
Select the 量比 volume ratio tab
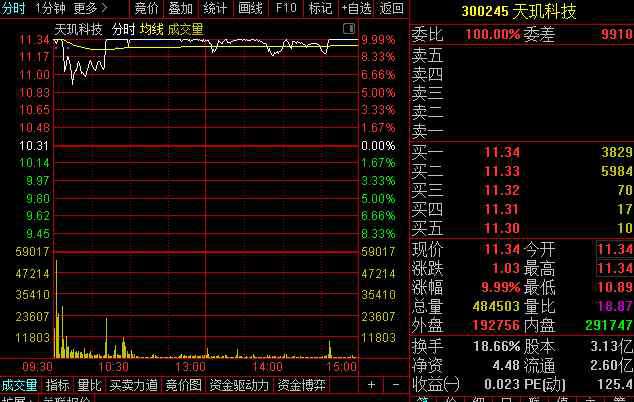pos(89,385)
